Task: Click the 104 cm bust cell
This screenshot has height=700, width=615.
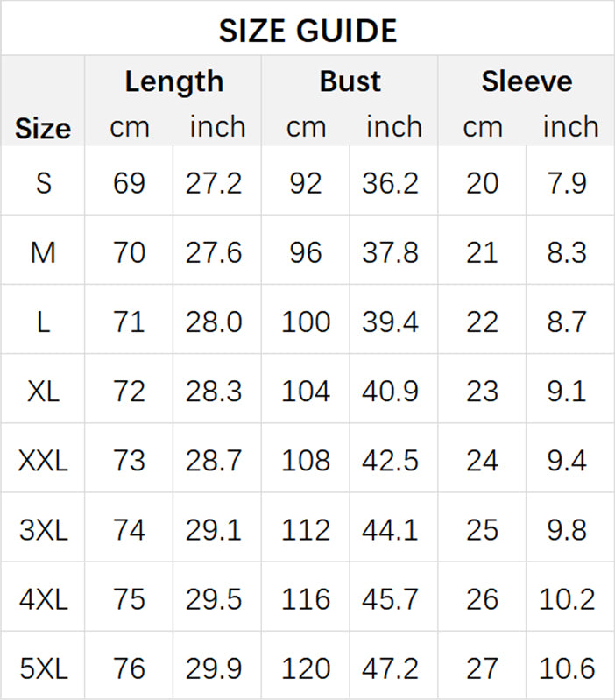Action: coord(306,391)
